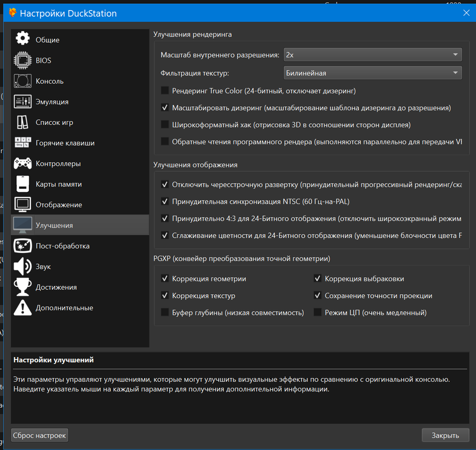Uncheck Отключить чересстрочную развертку
This screenshot has height=450, width=476.
(165, 184)
